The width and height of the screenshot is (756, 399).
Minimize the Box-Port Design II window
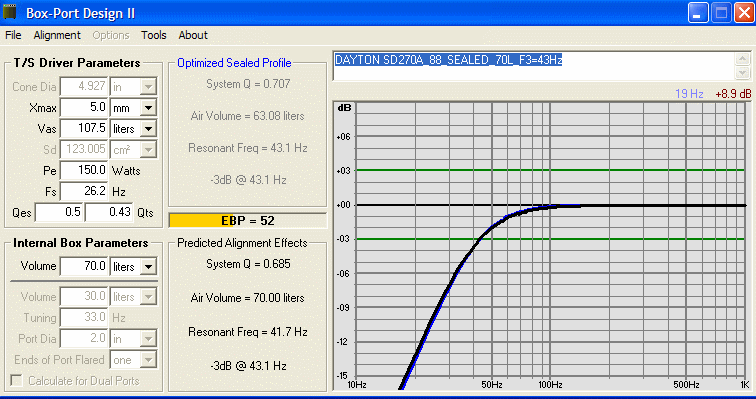(x=697, y=13)
